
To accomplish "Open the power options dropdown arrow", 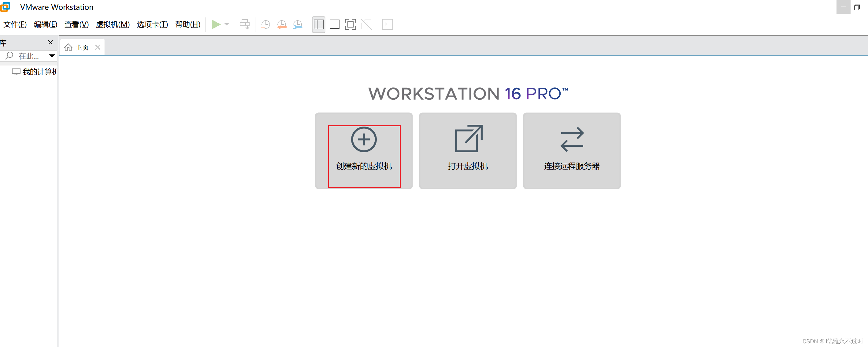I will pos(227,24).
